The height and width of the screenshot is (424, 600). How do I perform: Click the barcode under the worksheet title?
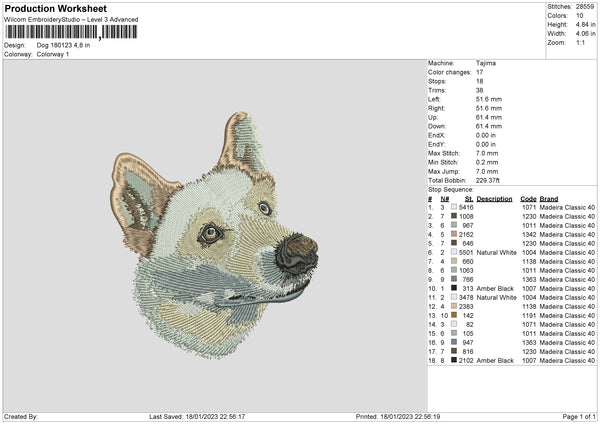click(71, 31)
